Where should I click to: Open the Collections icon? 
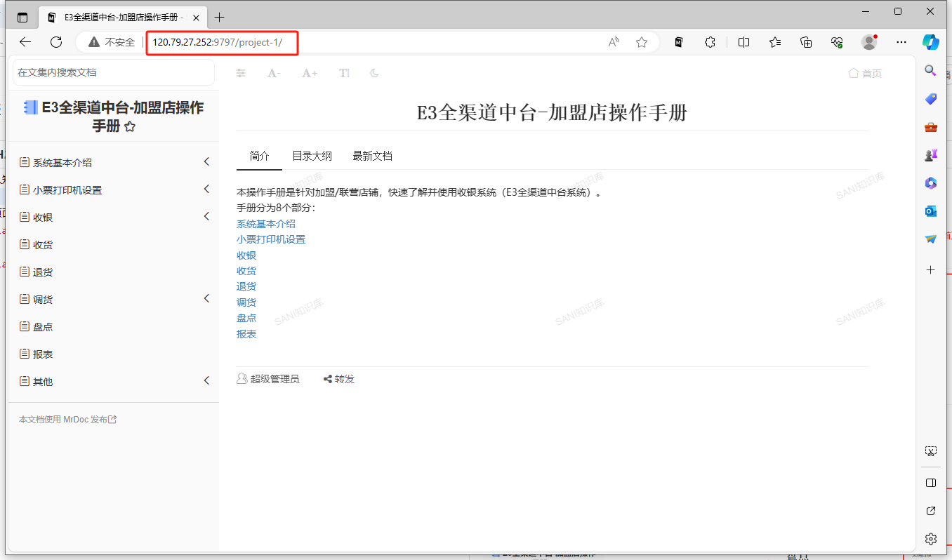(x=806, y=42)
